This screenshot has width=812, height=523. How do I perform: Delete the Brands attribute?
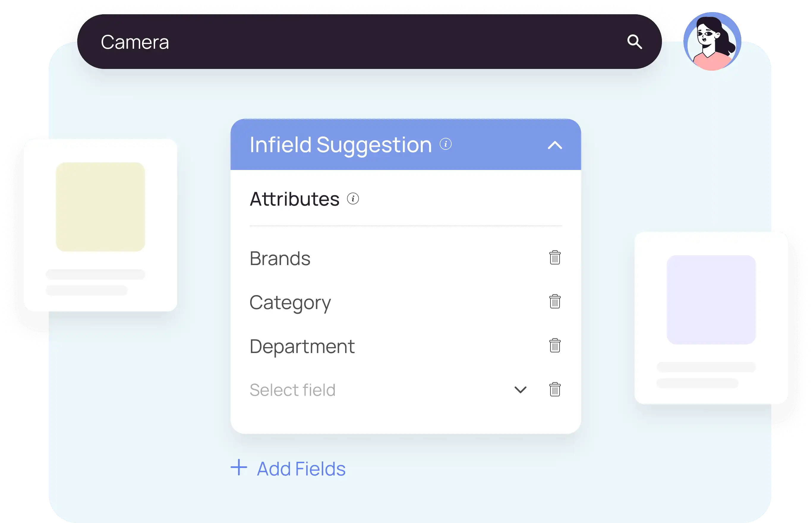(x=555, y=258)
